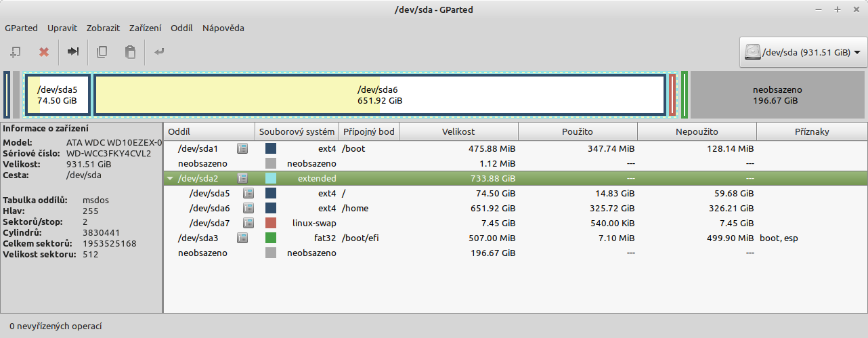Viewport: 868px width, 338px height.
Task: Open the Nápověda menu
Action: click(x=223, y=28)
